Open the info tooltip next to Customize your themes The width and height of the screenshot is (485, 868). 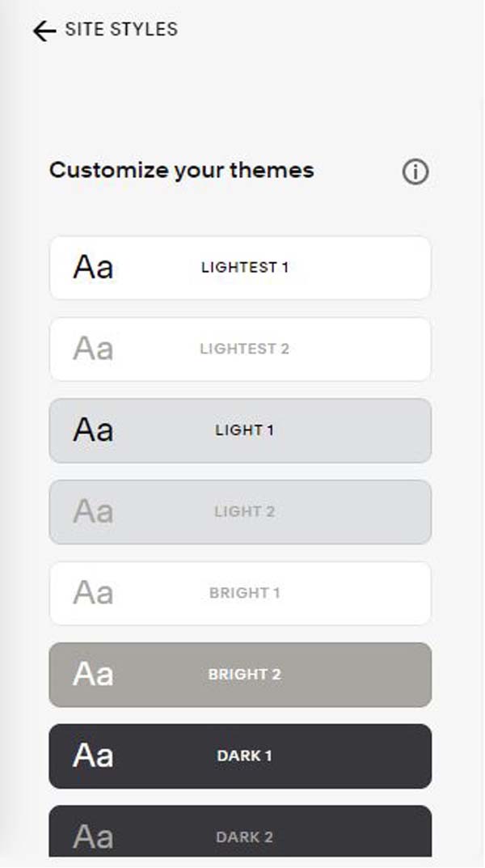point(415,171)
